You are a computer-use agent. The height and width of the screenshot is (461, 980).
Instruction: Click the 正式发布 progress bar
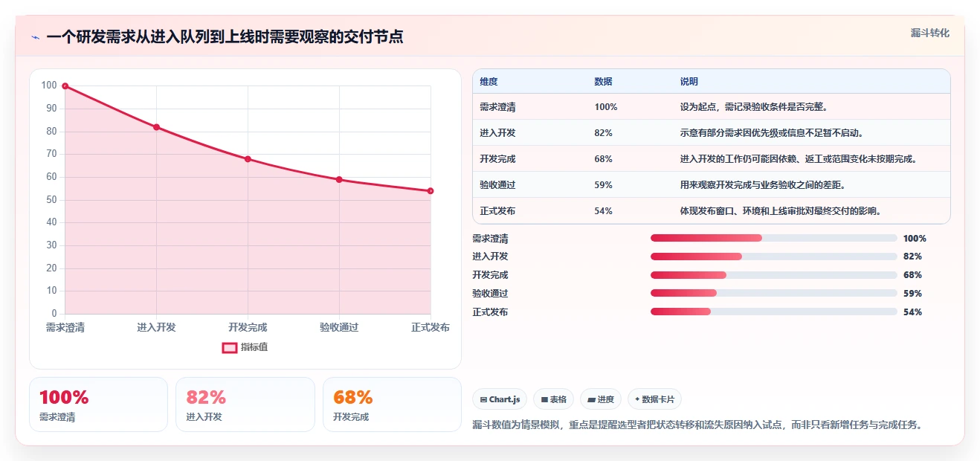(774, 312)
